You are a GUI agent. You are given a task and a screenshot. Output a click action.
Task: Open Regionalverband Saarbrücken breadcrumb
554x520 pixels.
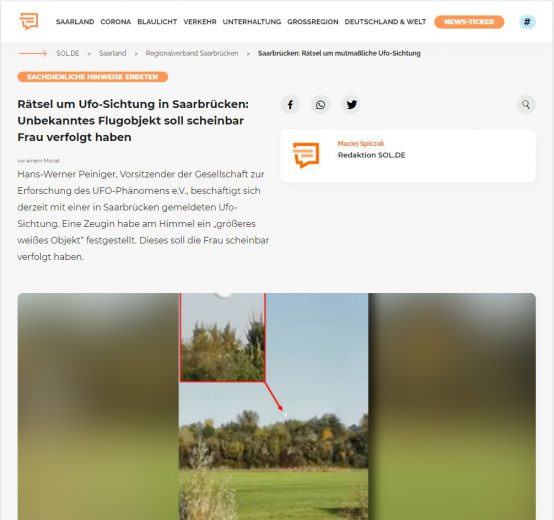coord(192,53)
